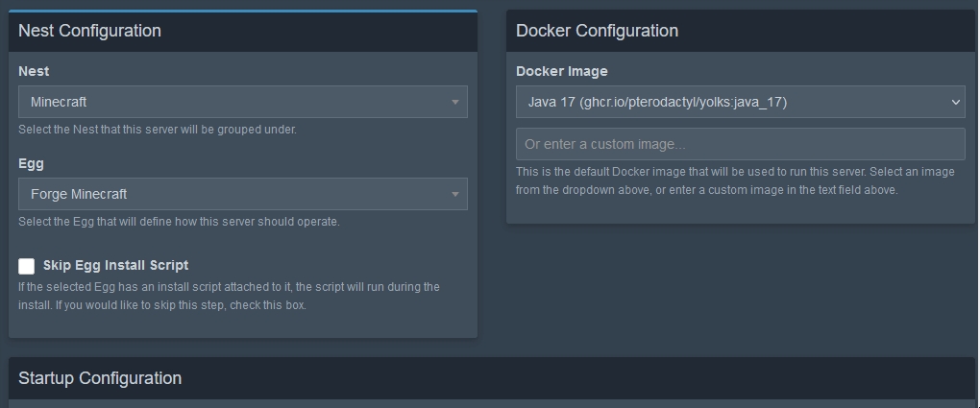Click the chevron on Docker Image select

pyautogui.click(x=955, y=102)
